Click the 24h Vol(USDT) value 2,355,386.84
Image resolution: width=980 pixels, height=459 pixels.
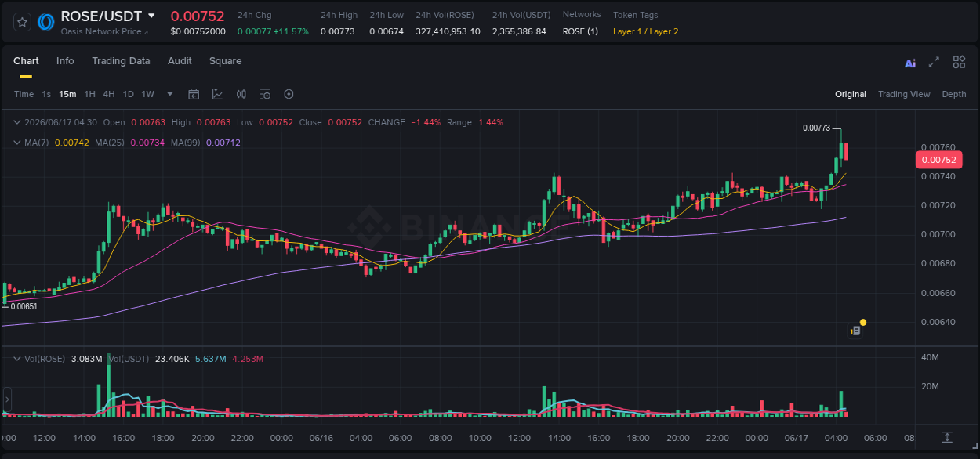pos(519,31)
